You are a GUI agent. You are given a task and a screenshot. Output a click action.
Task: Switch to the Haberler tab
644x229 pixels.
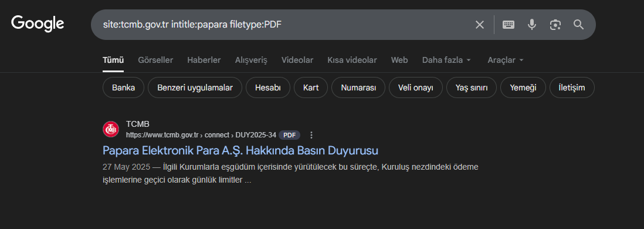(x=204, y=60)
